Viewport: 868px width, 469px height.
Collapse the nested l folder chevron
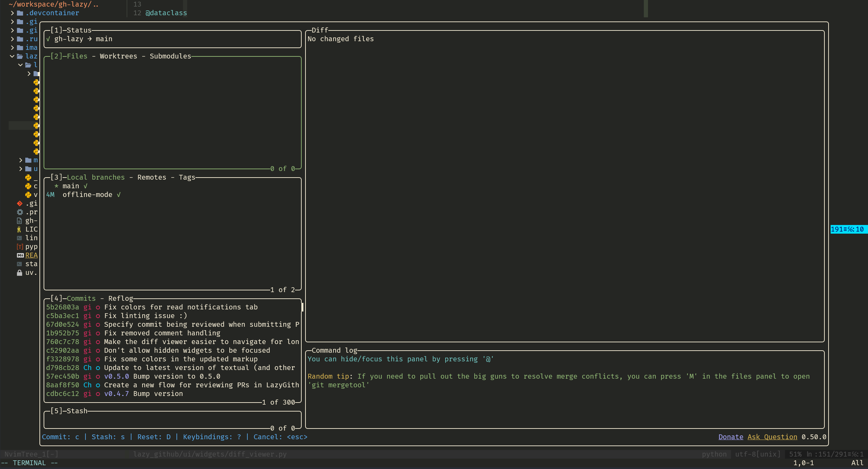tap(20, 65)
